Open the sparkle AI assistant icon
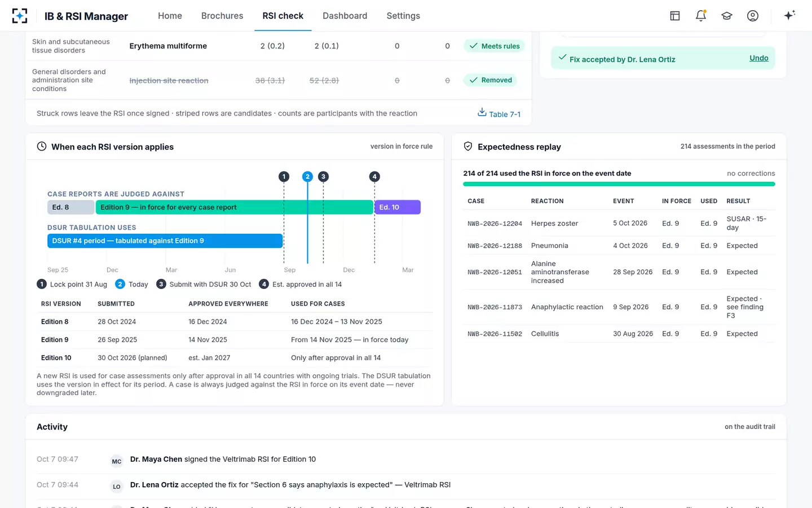812x508 pixels. click(x=789, y=15)
